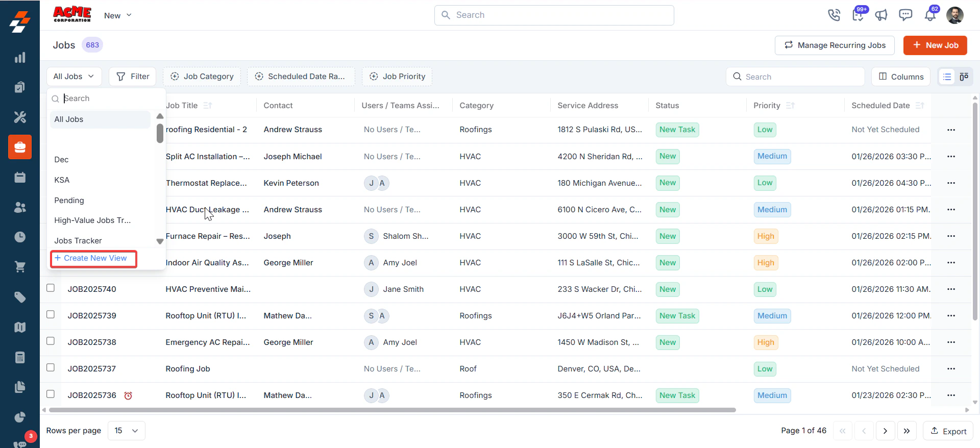The image size is (980, 448).
Task: Open Manage Recurring Jobs
Action: [835, 45]
